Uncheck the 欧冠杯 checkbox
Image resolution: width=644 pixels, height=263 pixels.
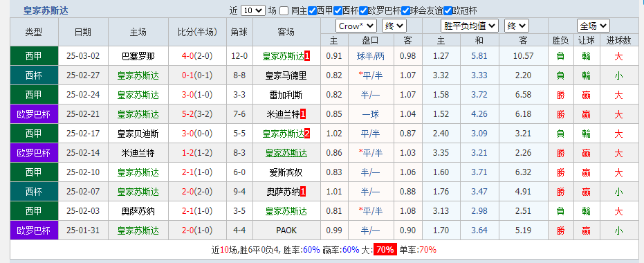448,11
